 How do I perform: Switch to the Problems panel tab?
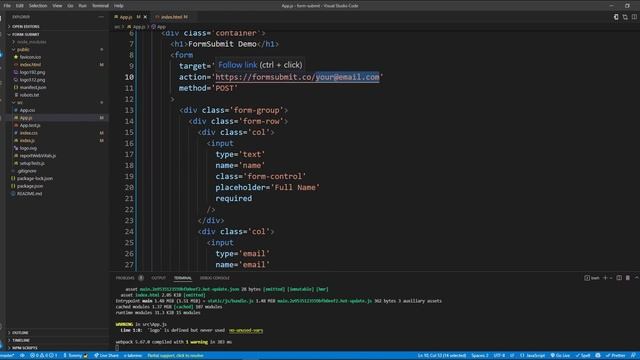125,278
